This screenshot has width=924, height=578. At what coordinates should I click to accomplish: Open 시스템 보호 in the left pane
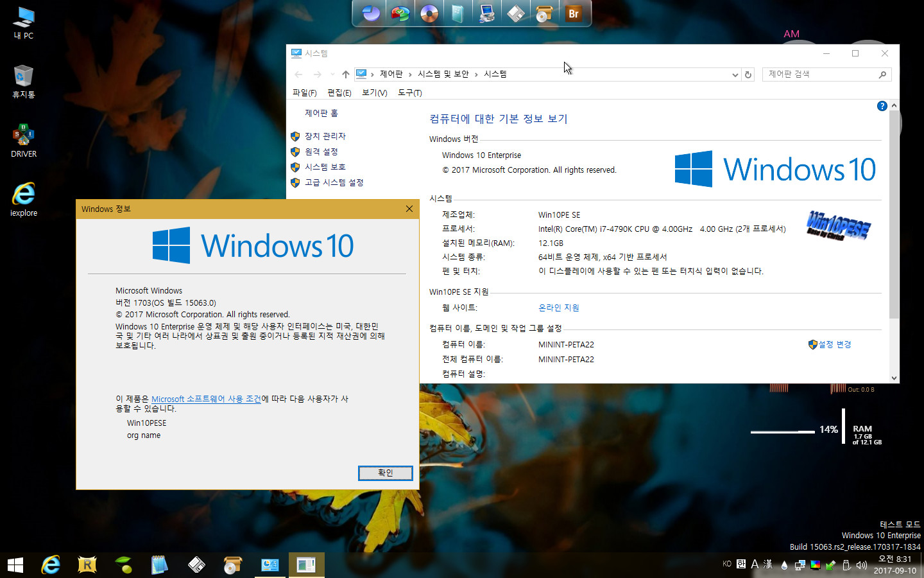point(325,167)
